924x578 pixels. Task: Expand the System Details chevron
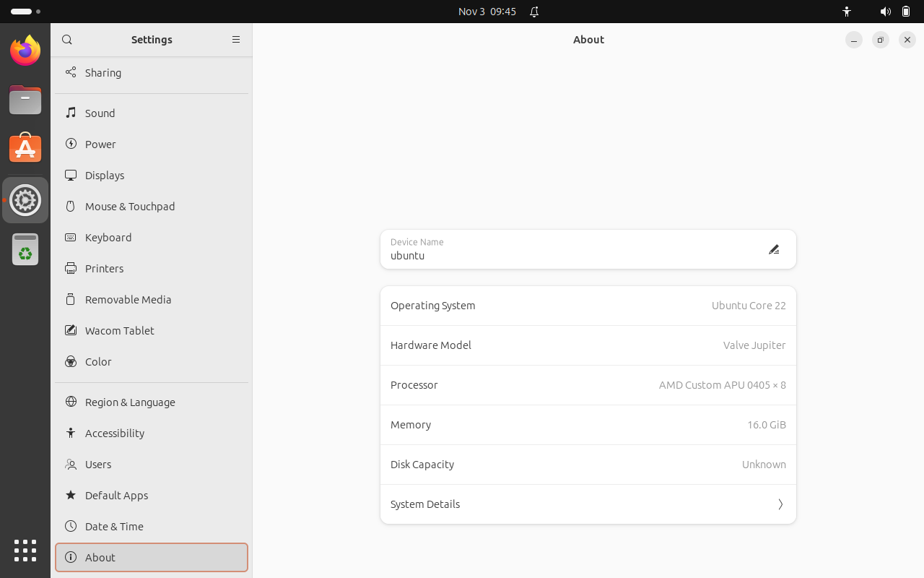click(x=780, y=504)
